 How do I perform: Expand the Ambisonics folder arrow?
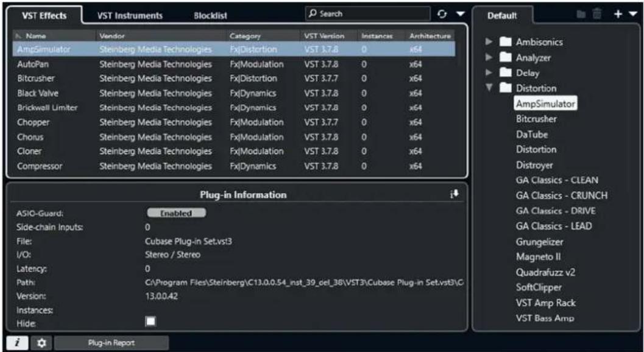click(489, 42)
